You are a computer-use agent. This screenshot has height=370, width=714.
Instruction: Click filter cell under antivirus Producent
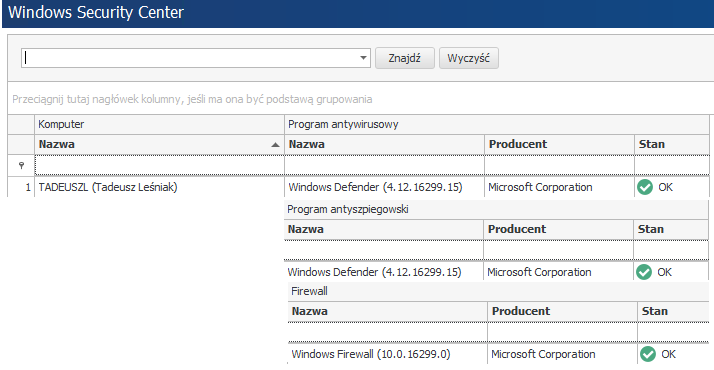tap(559, 166)
